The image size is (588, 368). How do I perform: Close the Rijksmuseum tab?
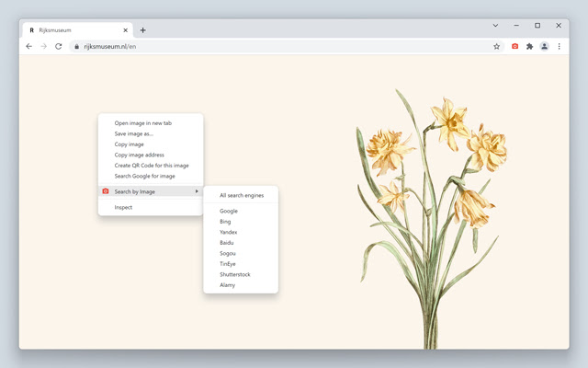click(126, 29)
